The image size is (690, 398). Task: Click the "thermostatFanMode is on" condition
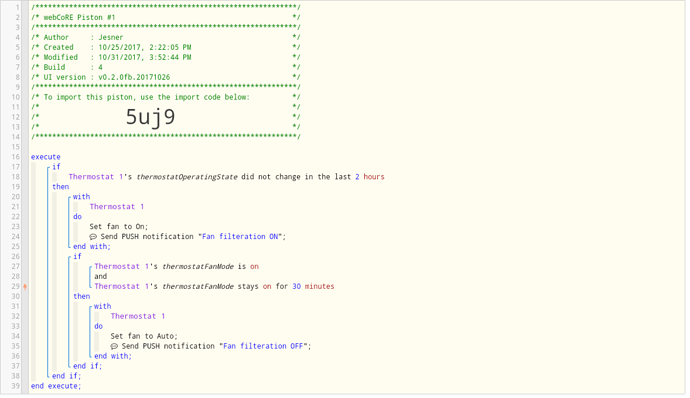click(176, 267)
